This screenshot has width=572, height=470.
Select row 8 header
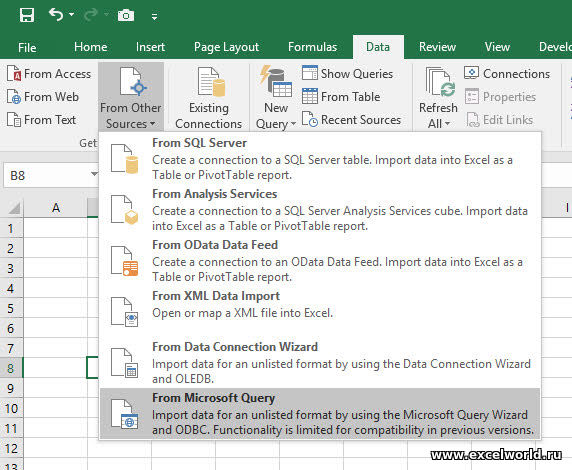[11, 368]
